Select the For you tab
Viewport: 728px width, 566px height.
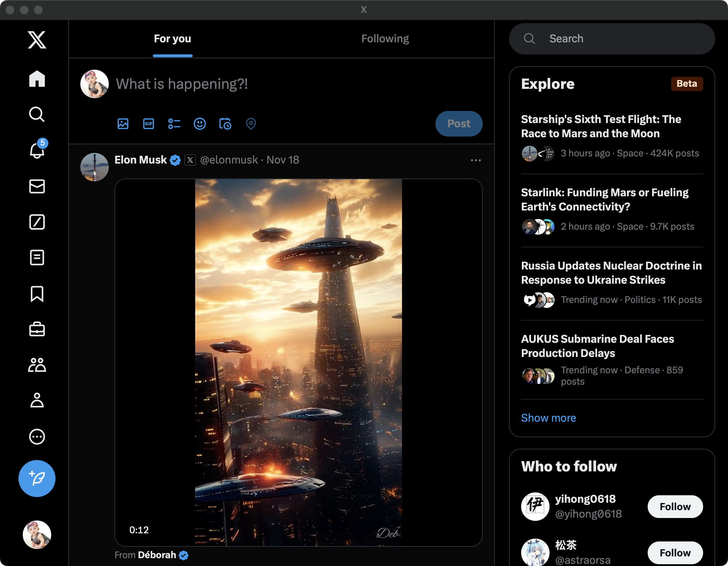[172, 38]
